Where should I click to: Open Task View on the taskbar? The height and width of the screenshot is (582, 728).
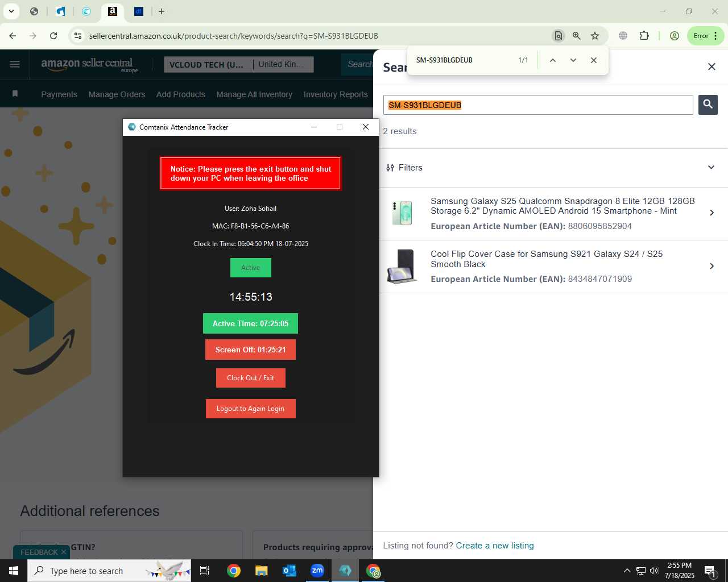coord(205,571)
